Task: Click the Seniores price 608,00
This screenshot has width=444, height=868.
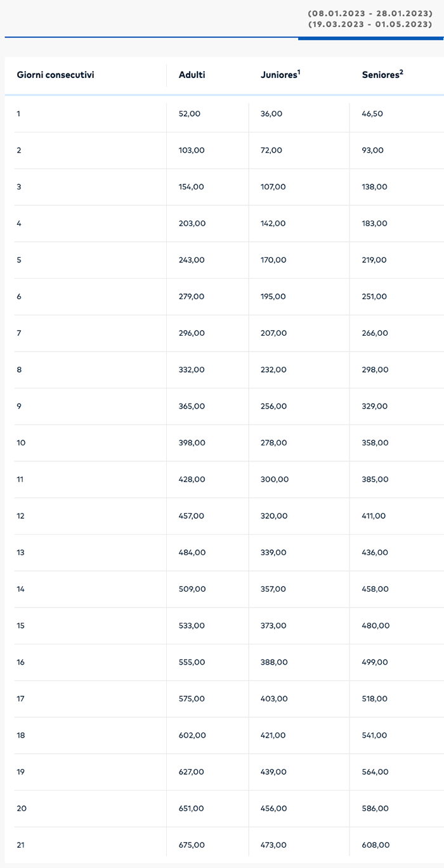Action: tap(375, 845)
